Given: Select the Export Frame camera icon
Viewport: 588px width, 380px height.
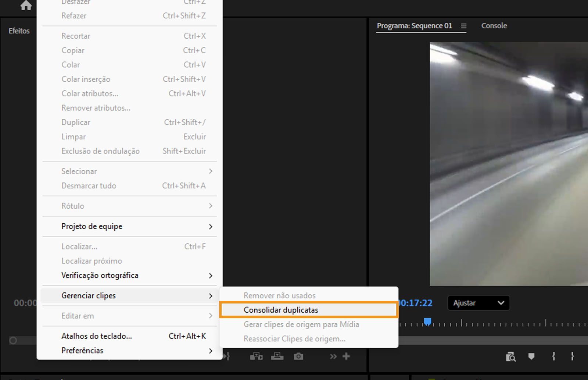Looking at the screenshot, I should [x=298, y=356].
